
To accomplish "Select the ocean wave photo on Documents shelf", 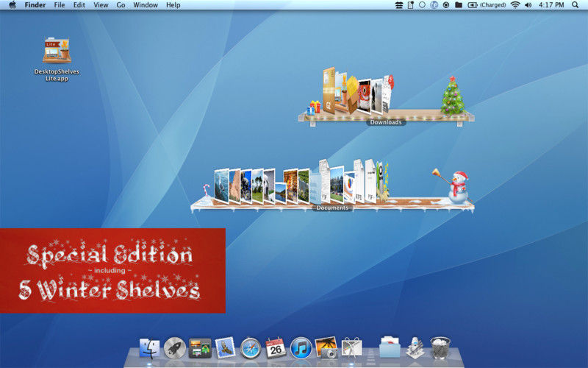I will (221, 186).
